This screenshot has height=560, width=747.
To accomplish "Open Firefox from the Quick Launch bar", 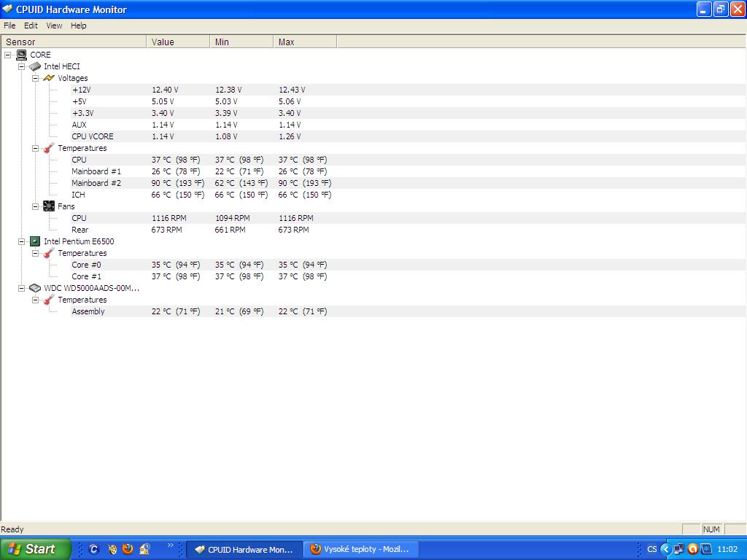I will tap(128, 549).
